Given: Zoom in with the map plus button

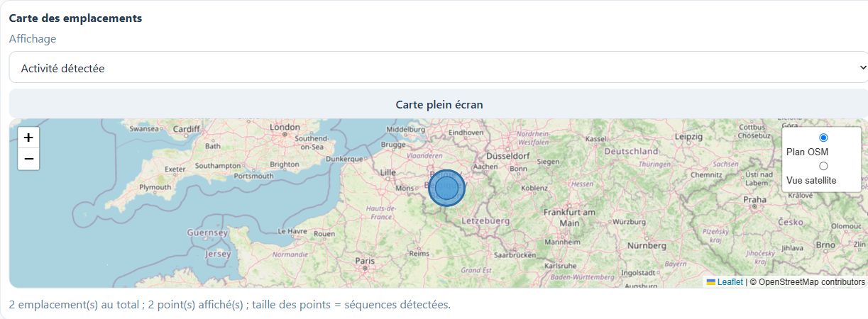Looking at the screenshot, I should (28, 138).
